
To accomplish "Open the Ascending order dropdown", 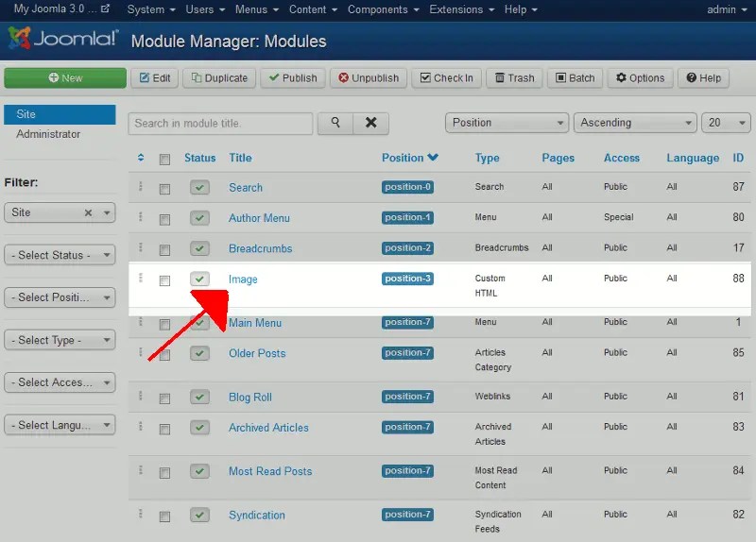I will coord(635,123).
